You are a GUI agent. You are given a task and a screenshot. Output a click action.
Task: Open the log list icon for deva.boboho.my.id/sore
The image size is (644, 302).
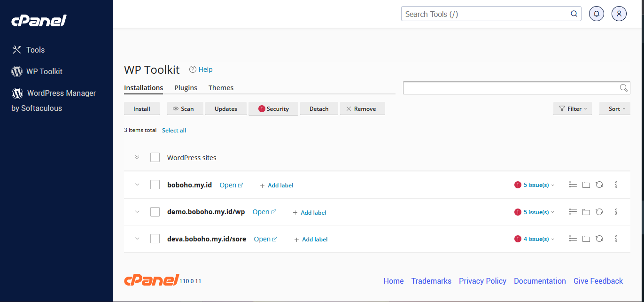coord(573,239)
